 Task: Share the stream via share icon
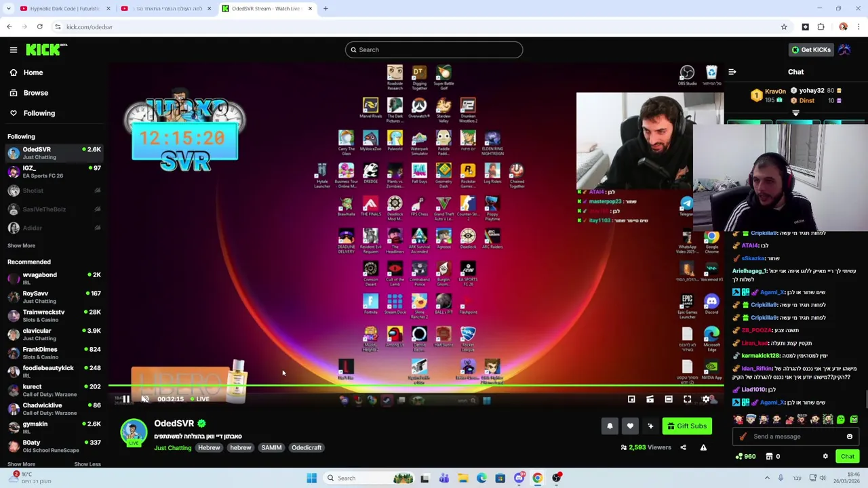(x=683, y=447)
